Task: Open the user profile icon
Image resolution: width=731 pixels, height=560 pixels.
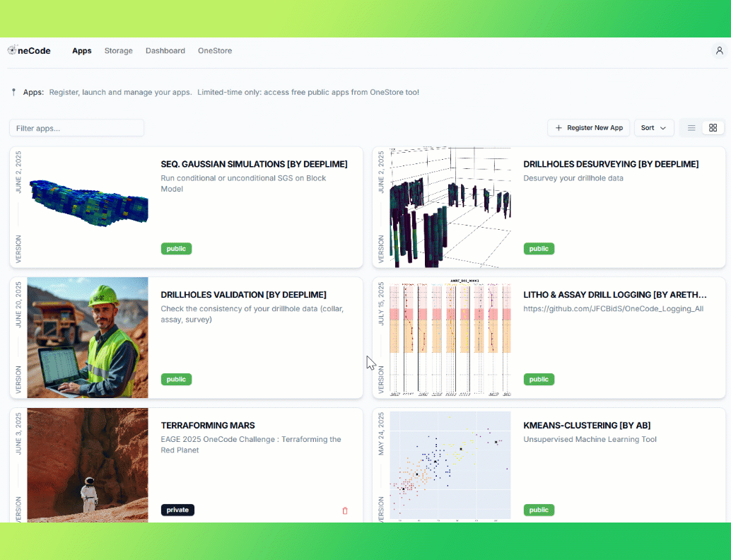Action: click(x=720, y=50)
